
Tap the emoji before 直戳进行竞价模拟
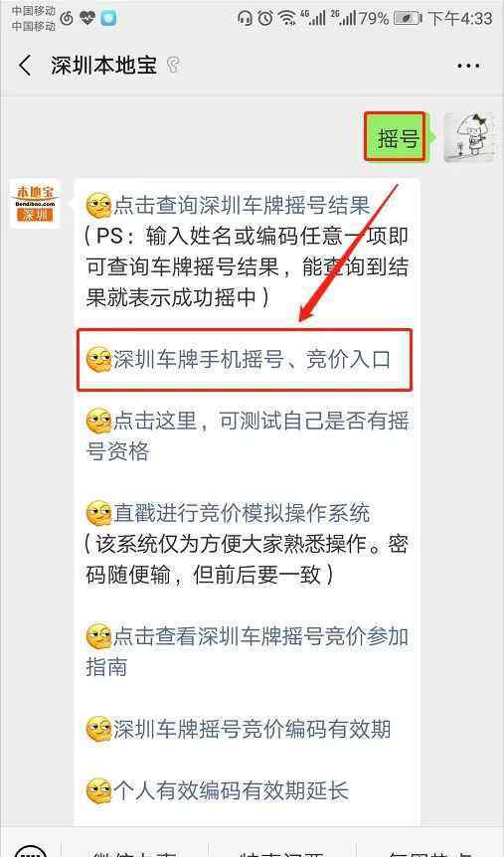(99, 513)
